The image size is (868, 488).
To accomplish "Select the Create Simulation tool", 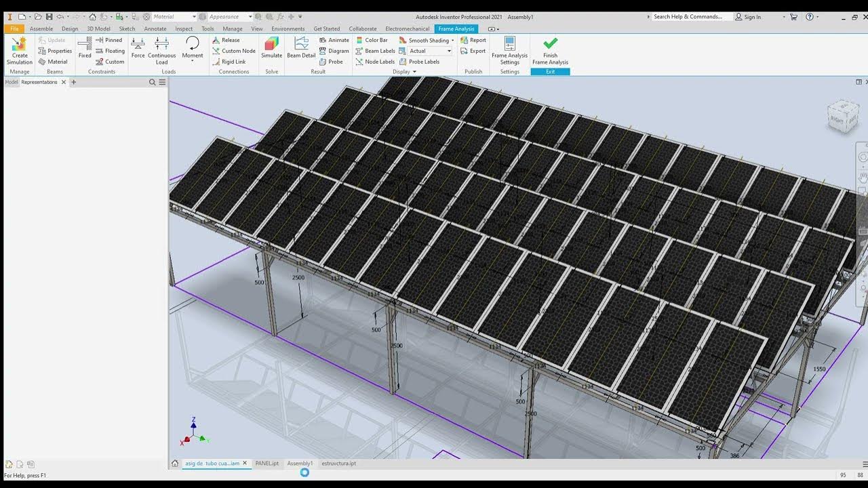I will 18,52.
